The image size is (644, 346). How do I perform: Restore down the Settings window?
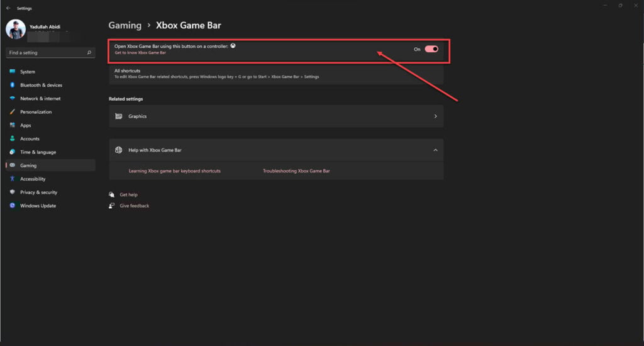(620, 5)
